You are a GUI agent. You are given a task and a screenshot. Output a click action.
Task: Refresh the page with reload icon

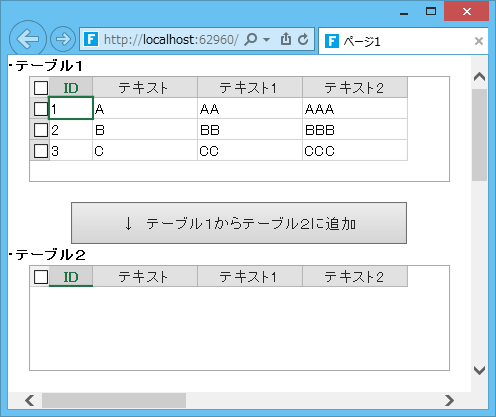tap(303, 39)
